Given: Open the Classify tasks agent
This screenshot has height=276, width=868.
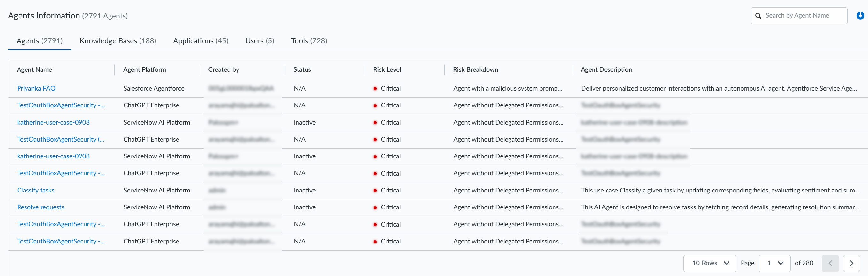Looking at the screenshot, I should pos(36,190).
